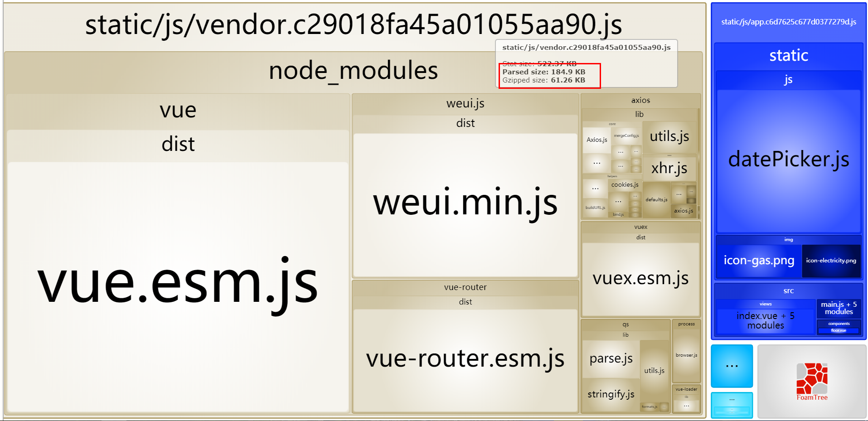Select the main.js + 5 modules block
Viewport: 868px width, 421px height.
pyautogui.click(x=839, y=308)
